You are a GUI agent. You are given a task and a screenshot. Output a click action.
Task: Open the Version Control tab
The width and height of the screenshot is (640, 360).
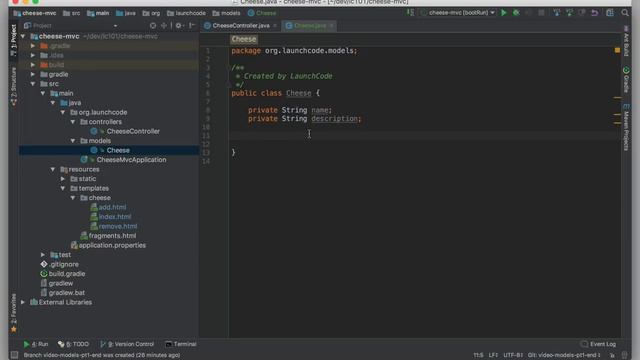coord(127,344)
